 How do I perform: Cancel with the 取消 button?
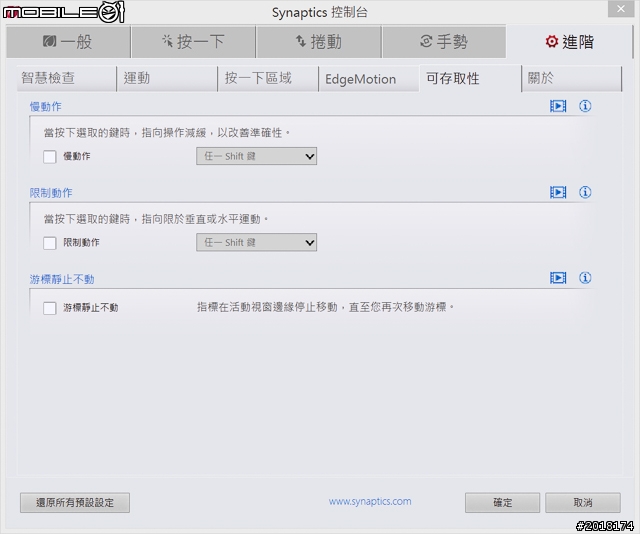coord(582,503)
